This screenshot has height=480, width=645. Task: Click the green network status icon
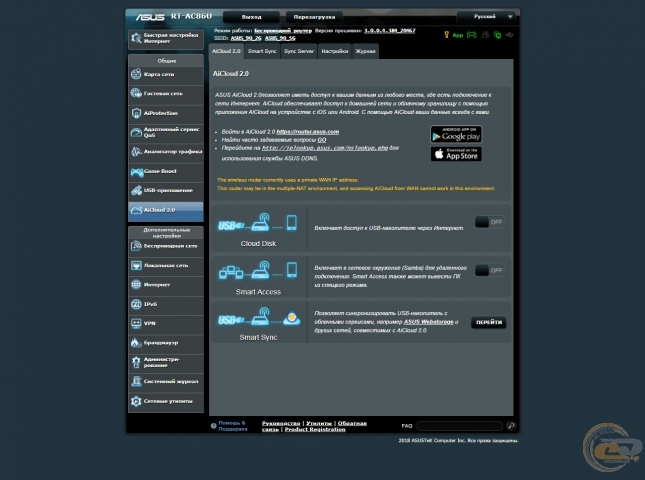tap(498, 35)
